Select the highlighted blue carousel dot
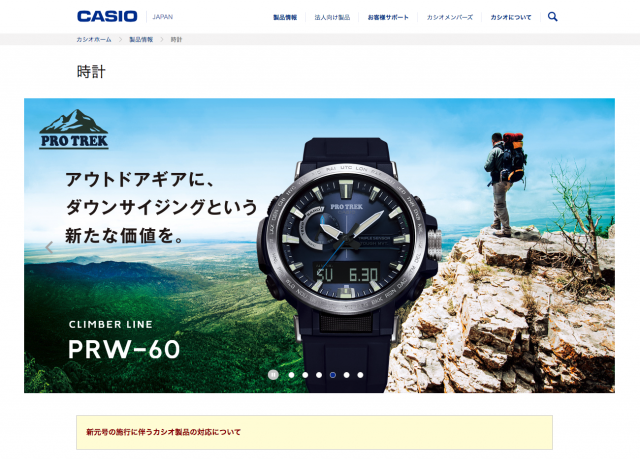640x459 pixels. click(333, 375)
